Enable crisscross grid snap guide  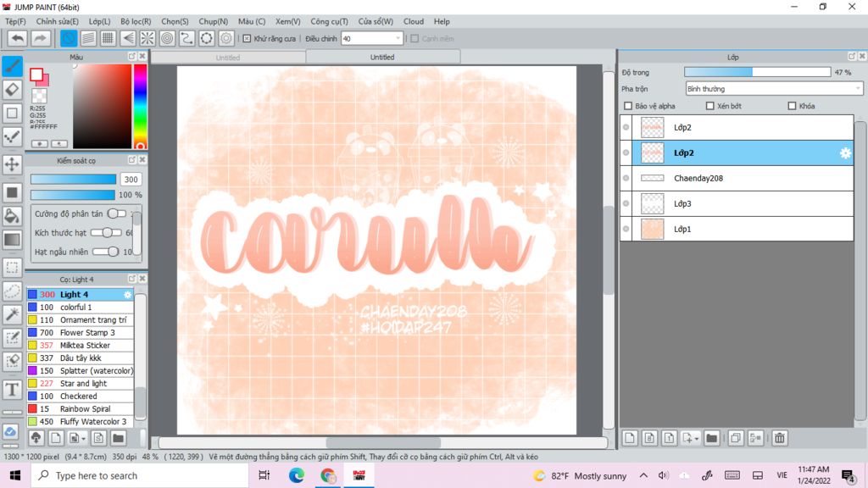(108, 38)
